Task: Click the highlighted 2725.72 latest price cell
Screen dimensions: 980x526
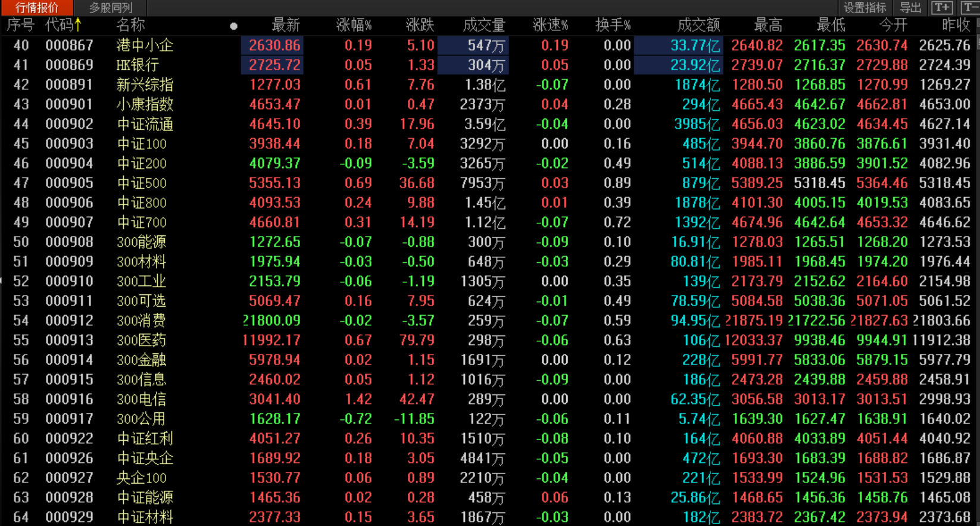Action: coord(274,65)
